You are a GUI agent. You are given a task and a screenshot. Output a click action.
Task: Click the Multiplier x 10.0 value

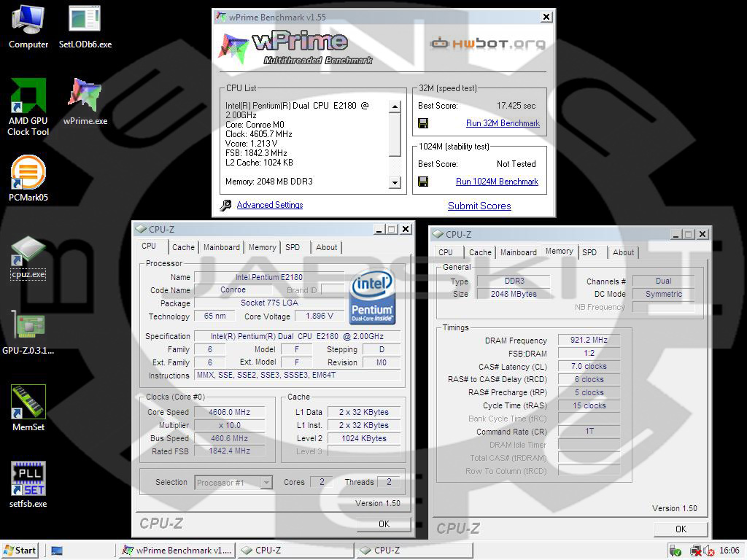pyautogui.click(x=229, y=425)
